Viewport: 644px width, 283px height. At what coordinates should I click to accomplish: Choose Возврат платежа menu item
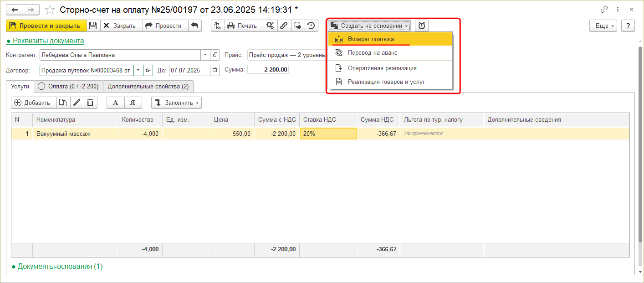pyautogui.click(x=390, y=39)
